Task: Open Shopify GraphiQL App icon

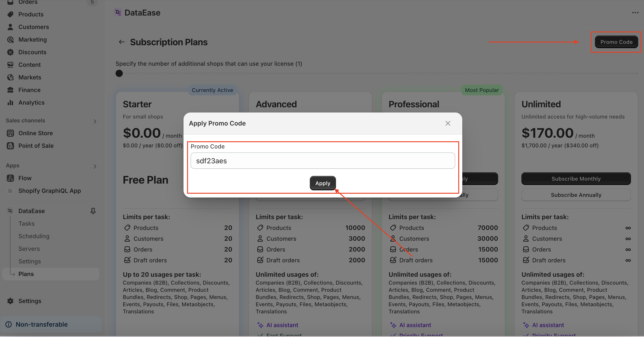Action: (10, 191)
